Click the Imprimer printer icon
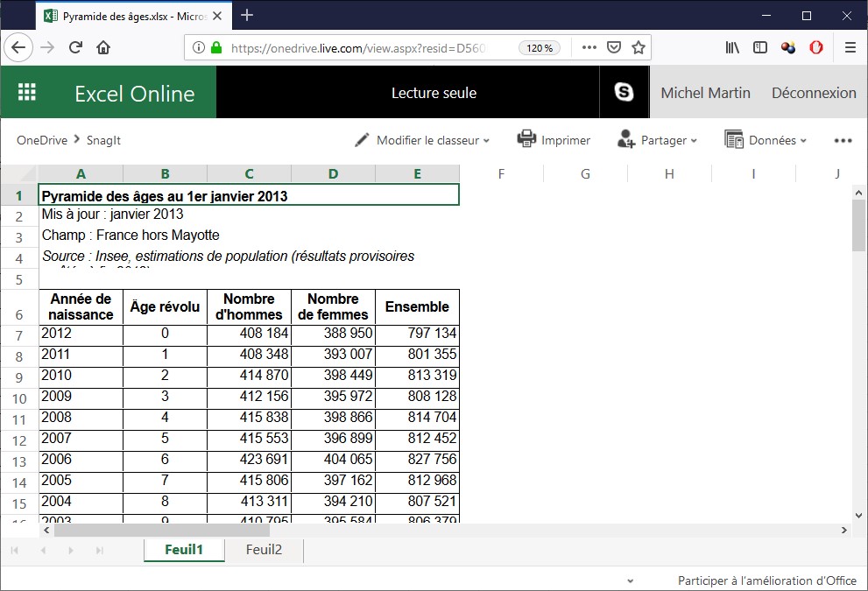Screen dimensions: 868x591 (526, 139)
